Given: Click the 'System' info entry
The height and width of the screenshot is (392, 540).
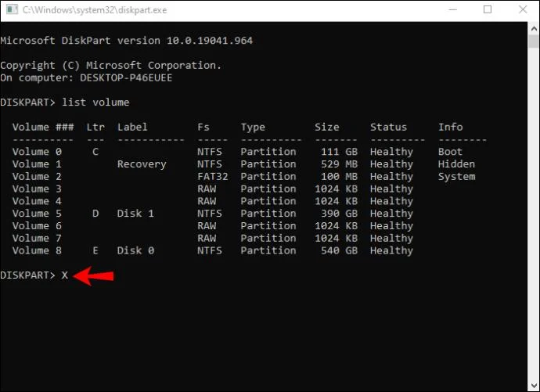Looking at the screenshot, I should point(456,177).
